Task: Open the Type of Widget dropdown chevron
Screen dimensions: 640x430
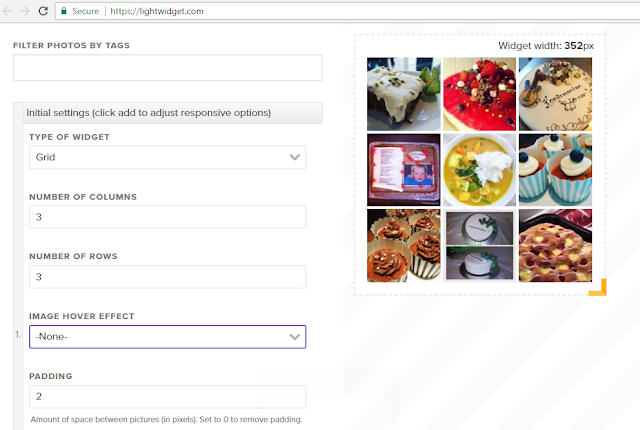Action: point(295,157)
